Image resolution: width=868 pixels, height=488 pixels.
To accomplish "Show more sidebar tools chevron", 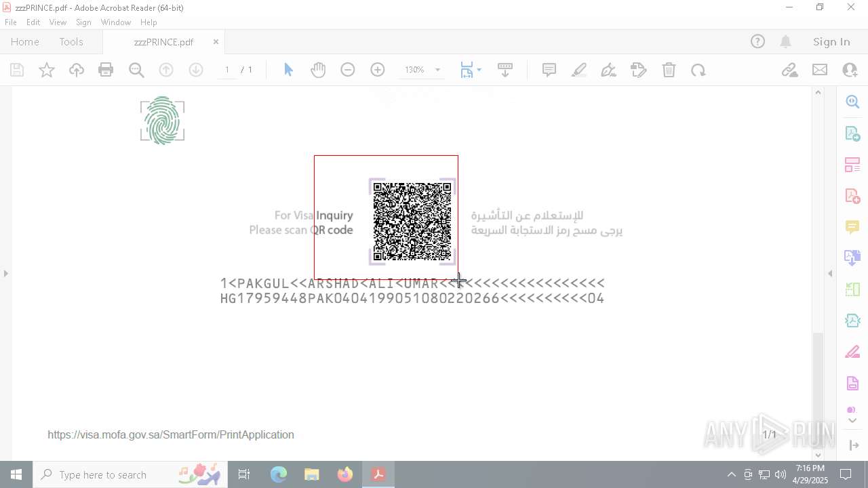I will pos(852,420).
